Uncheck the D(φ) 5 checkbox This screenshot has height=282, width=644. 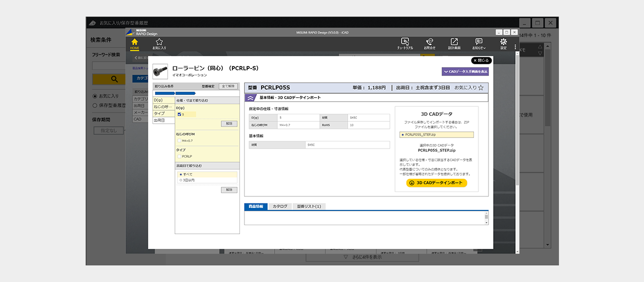180,114
